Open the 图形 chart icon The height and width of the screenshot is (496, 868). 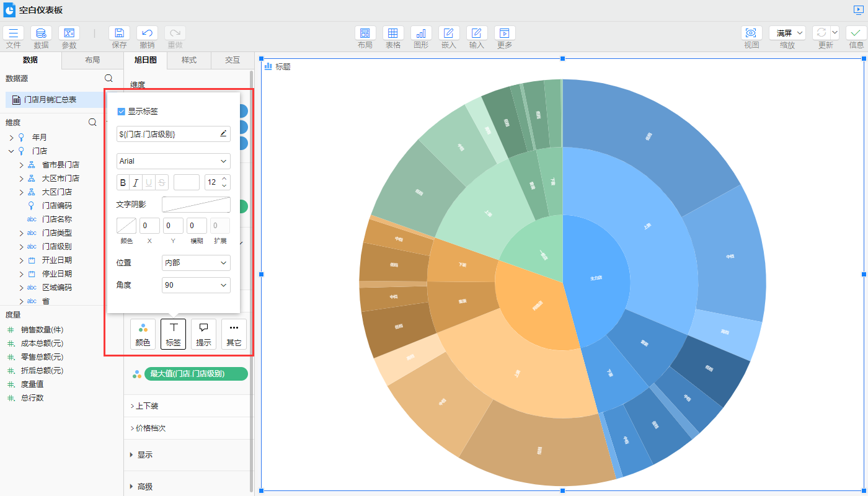click(x=421, y=33)
